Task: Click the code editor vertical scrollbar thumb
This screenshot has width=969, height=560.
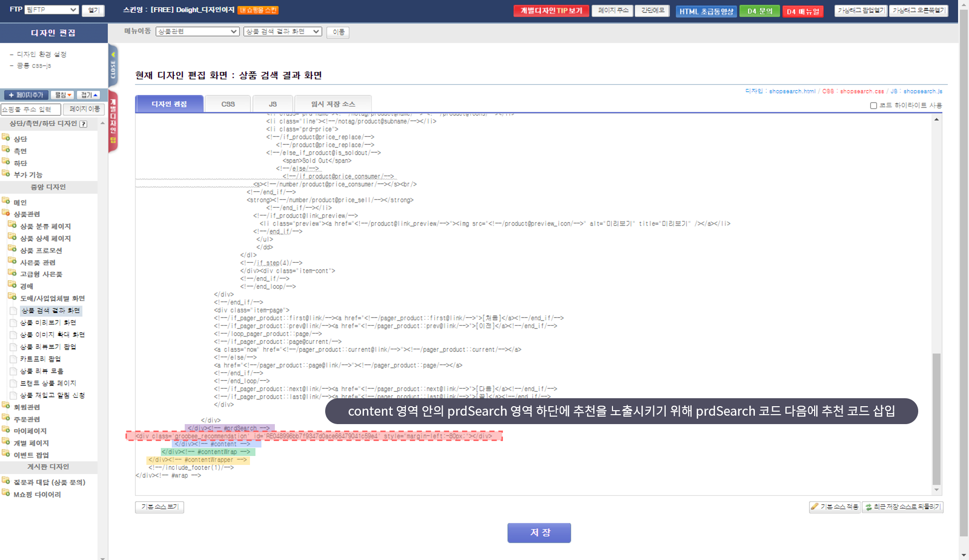Action: coord(936,418)
